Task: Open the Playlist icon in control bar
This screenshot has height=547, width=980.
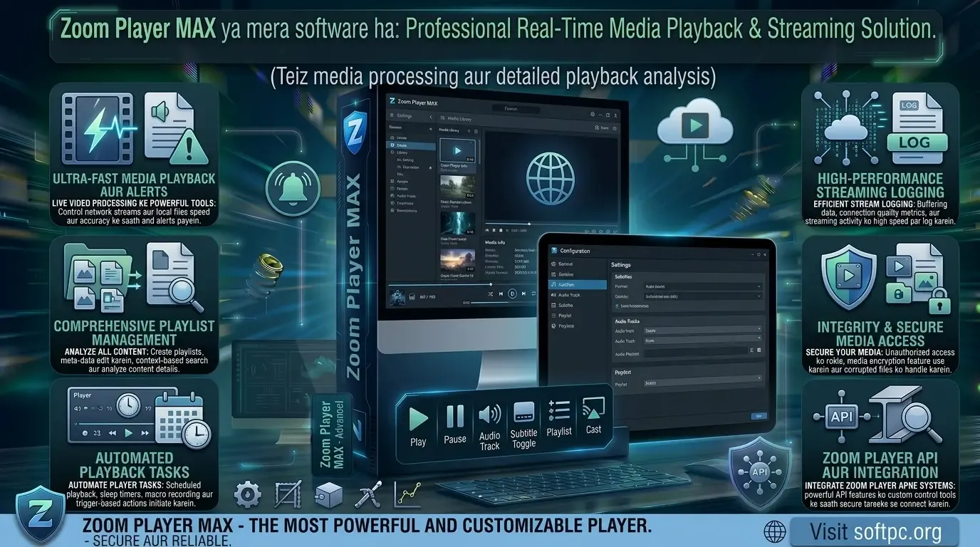Action: [x=558, y=411]
